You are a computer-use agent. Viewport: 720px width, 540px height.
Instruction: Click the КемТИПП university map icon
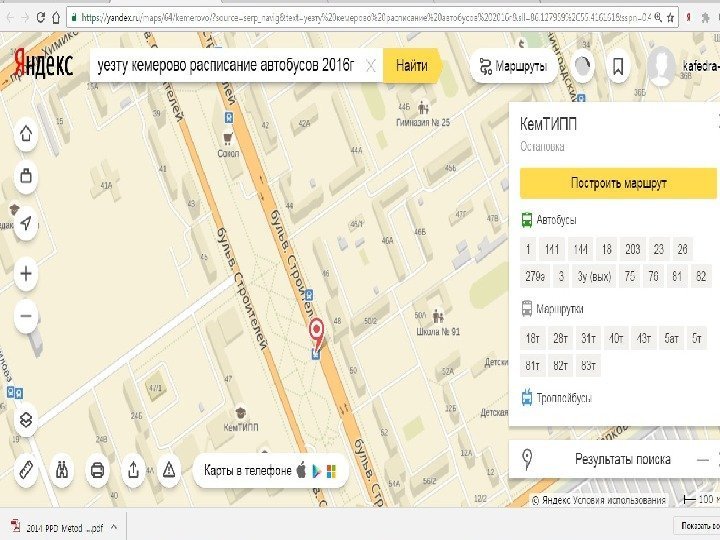(x=241, y=412)
